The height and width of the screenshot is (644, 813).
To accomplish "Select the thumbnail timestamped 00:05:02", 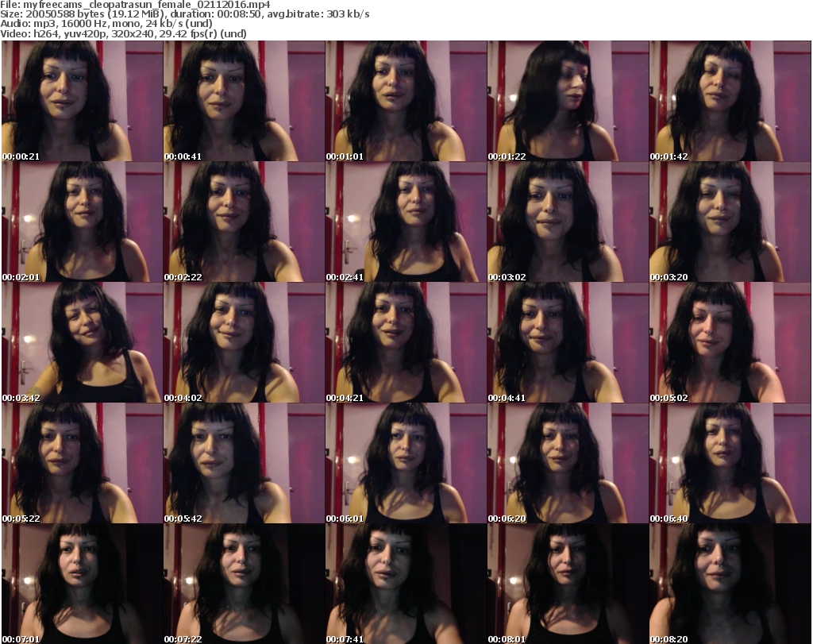I will [x=730, y=343].
